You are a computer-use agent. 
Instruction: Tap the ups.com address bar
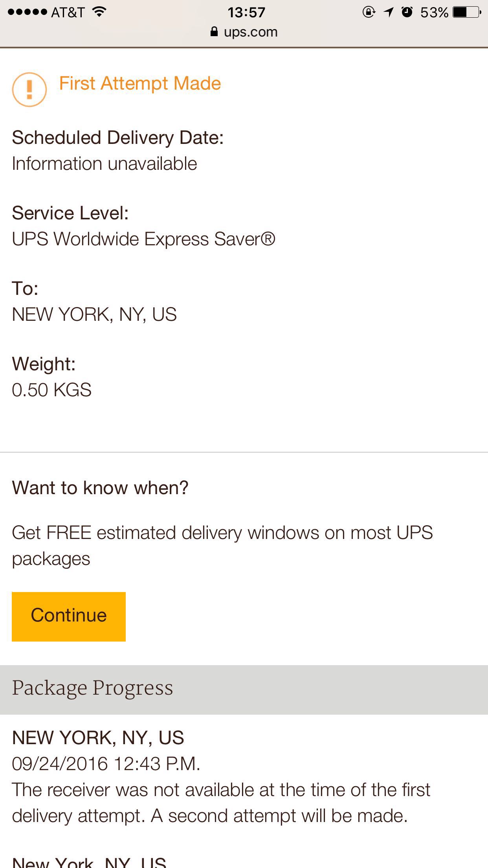(x=244, y=31)
